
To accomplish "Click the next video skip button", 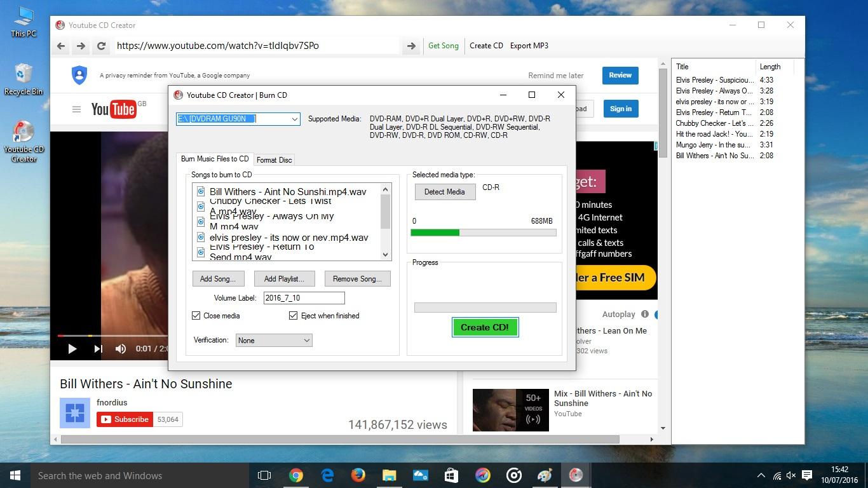I will (x=98, y=348).
